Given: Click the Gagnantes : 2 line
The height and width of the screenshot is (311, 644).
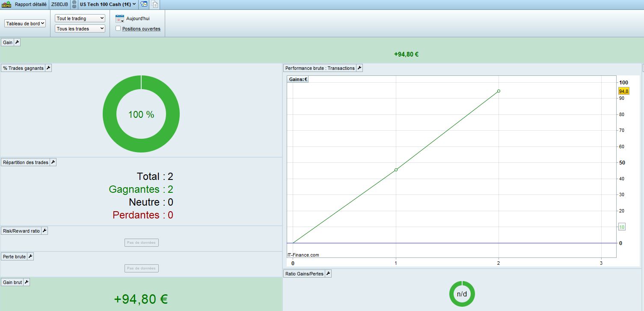Looking at the screenshot, I should coord(141,189).
